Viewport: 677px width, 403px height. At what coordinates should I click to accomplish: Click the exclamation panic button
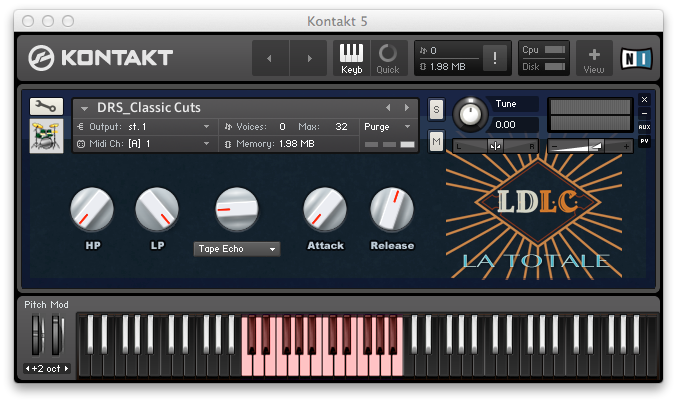[495, 57]
